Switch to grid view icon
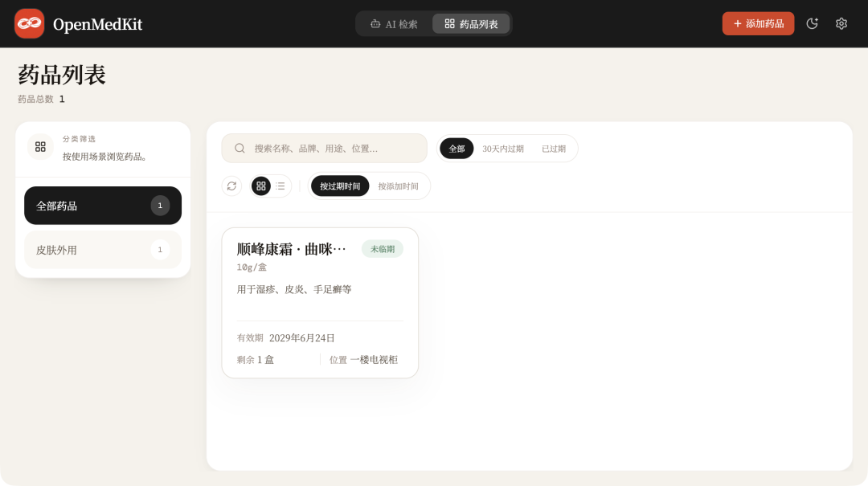Viewport: 868px width, 486px height. pyautogui.click(x=261, y=186)
